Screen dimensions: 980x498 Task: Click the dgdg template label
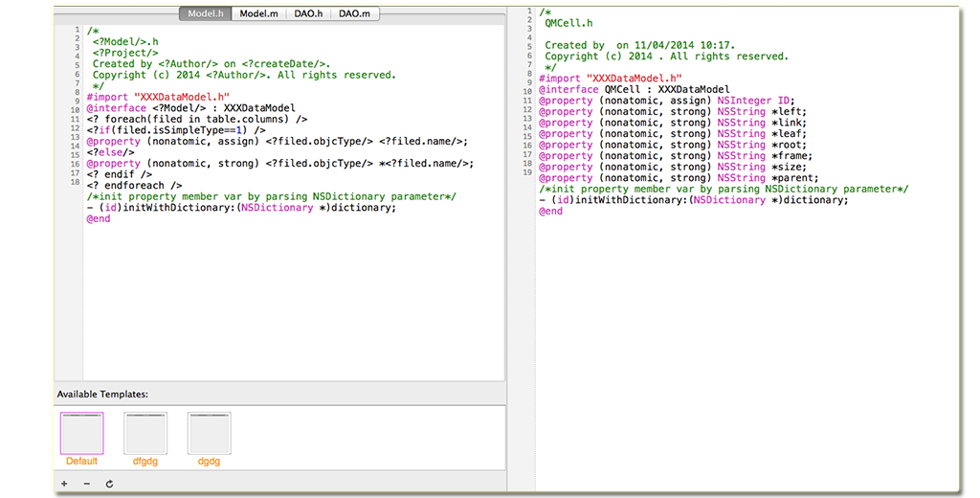click(209, 461)
